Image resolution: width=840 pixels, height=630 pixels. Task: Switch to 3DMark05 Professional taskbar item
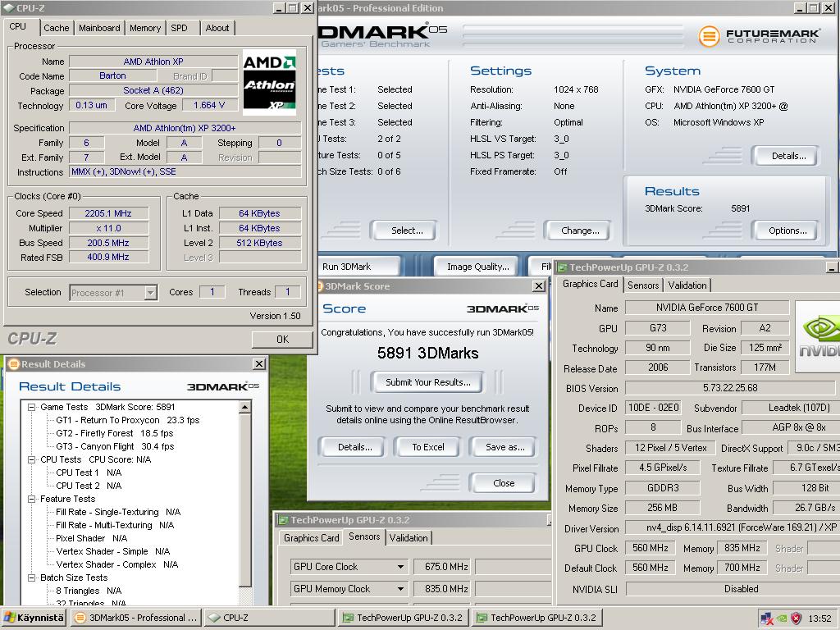(x=136, y=618)
